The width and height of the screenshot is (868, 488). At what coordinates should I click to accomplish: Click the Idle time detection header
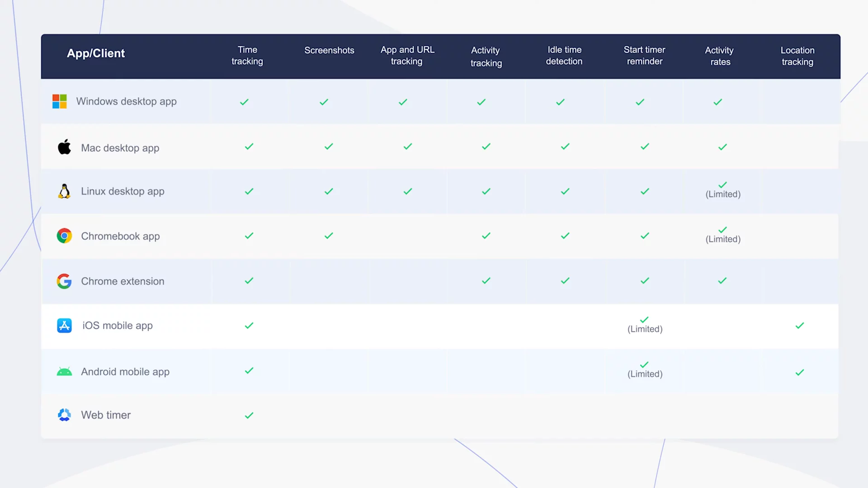(564, 56)
